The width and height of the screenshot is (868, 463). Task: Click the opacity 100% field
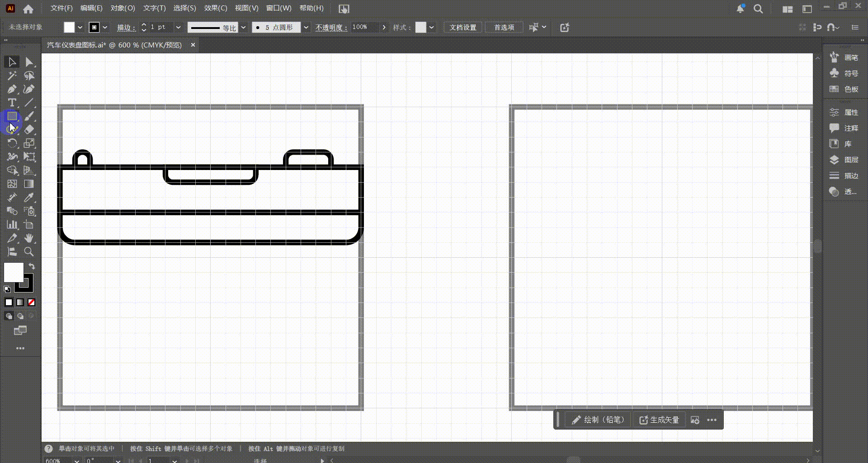pos(365,28)
